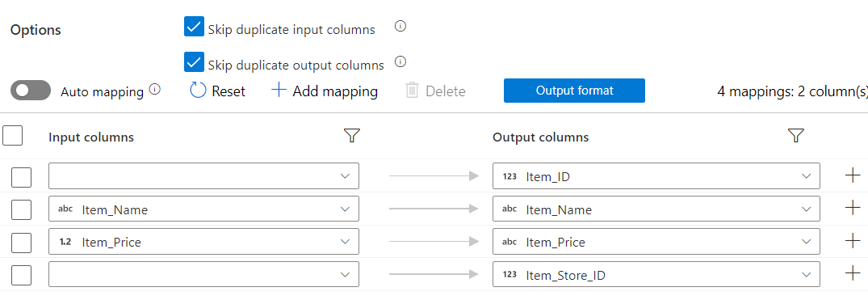This screenshot has height=300, width=868.
Task: Click plus icon on the Item_Name row
Action: [853, 208]
